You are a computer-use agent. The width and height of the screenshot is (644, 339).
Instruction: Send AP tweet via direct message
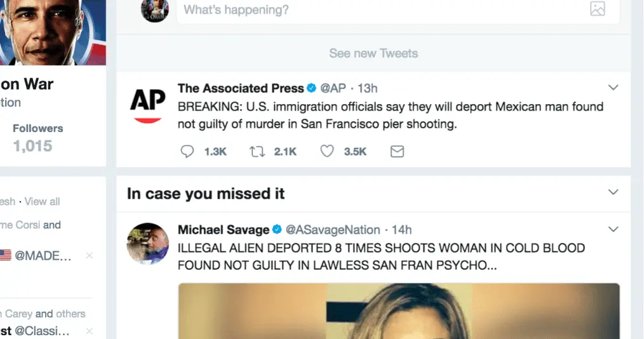pyautogui.click(x=397, y=152)
